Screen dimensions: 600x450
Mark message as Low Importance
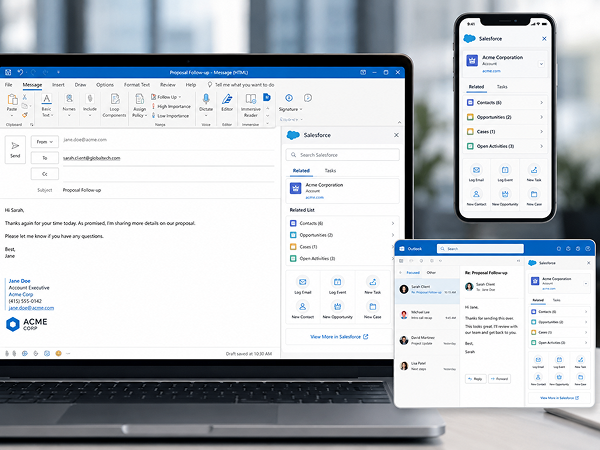[x=170, y=116]
